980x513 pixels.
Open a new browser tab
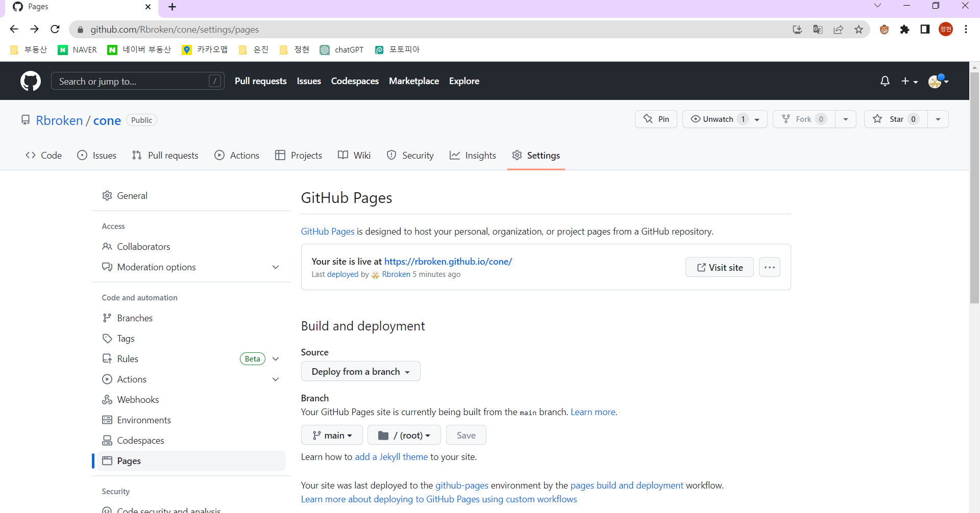(173, 7)
